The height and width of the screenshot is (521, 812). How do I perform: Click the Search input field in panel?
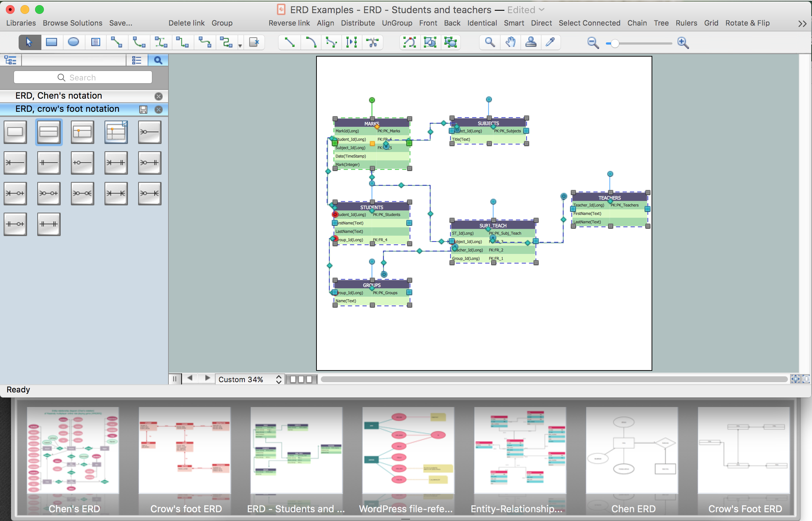tap(83, 77)
